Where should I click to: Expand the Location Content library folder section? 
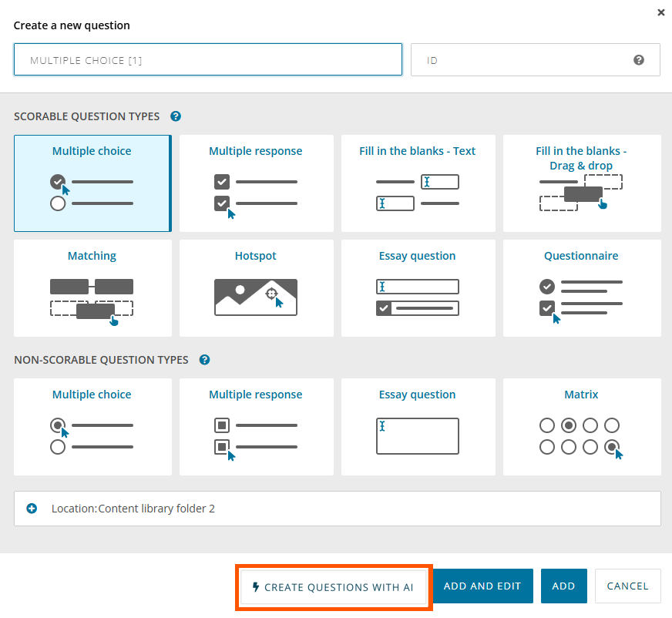(32, 509)
